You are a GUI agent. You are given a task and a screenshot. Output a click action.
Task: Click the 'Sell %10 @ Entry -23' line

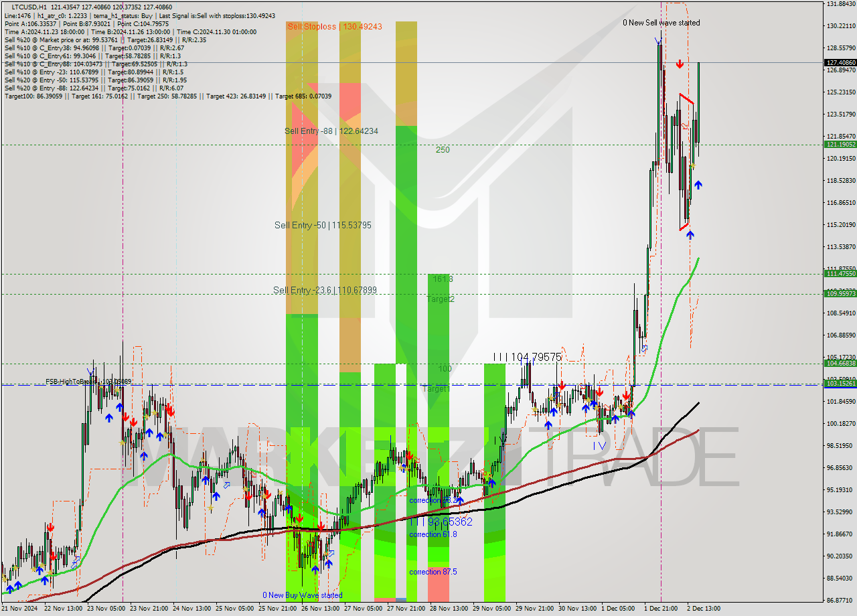coord(94,72)
